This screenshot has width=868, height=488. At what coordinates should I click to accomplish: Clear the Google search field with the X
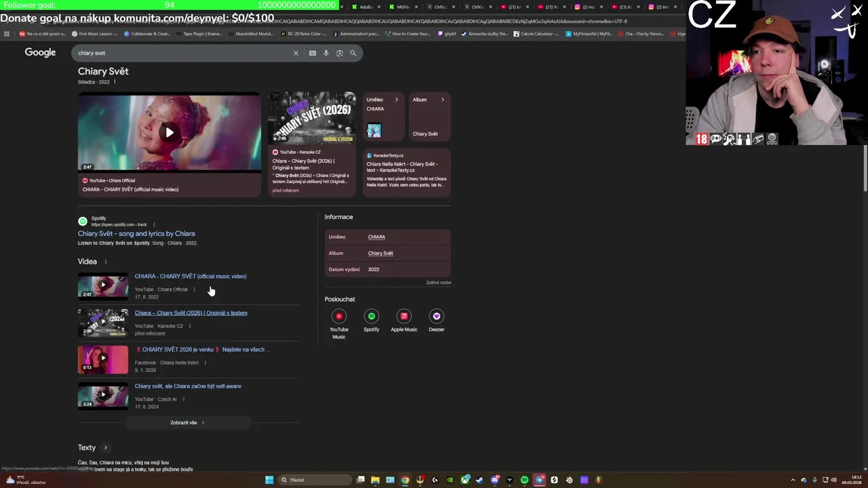[296, 53]
